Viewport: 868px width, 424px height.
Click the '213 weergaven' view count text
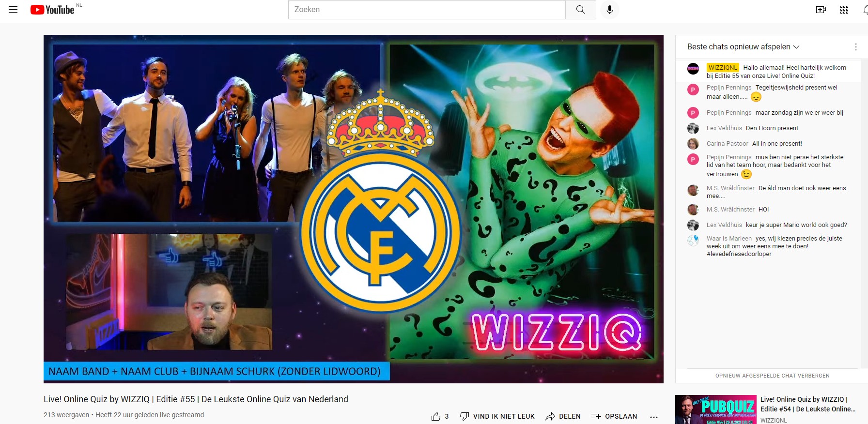(x=66, y=415)
